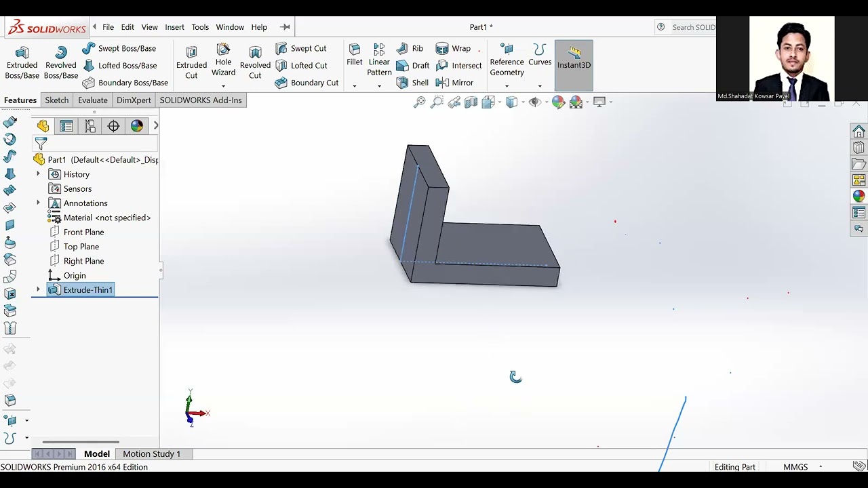Expand the History folder
Image resolution: width=868 pixels, height=488 pixels.
[38, 174]
